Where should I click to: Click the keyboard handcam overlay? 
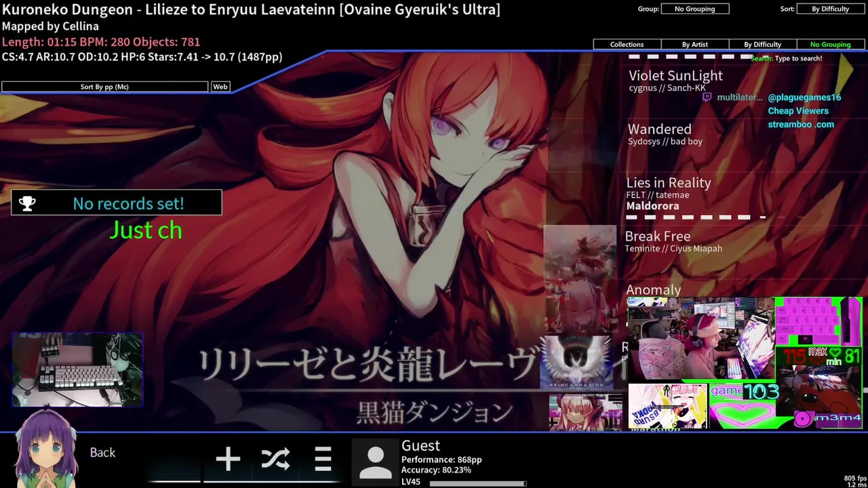click(x=77, y=369)
